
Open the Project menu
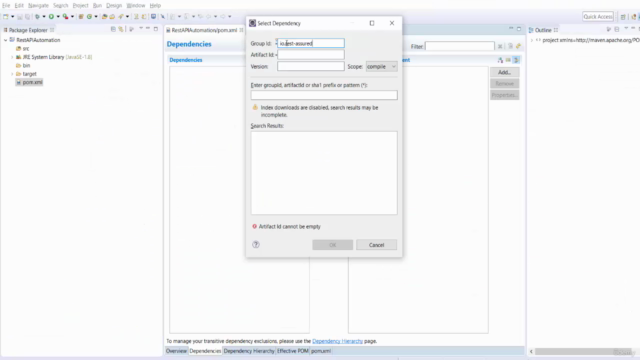click(x=80, y=5)
